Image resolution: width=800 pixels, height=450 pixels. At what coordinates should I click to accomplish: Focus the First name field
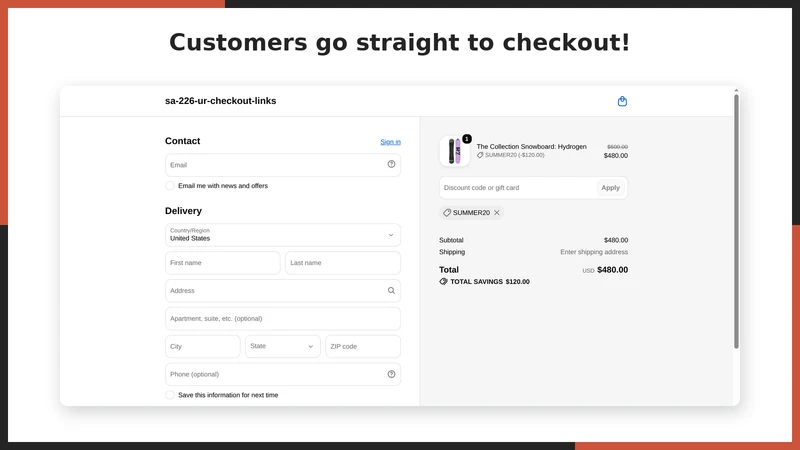222,263
